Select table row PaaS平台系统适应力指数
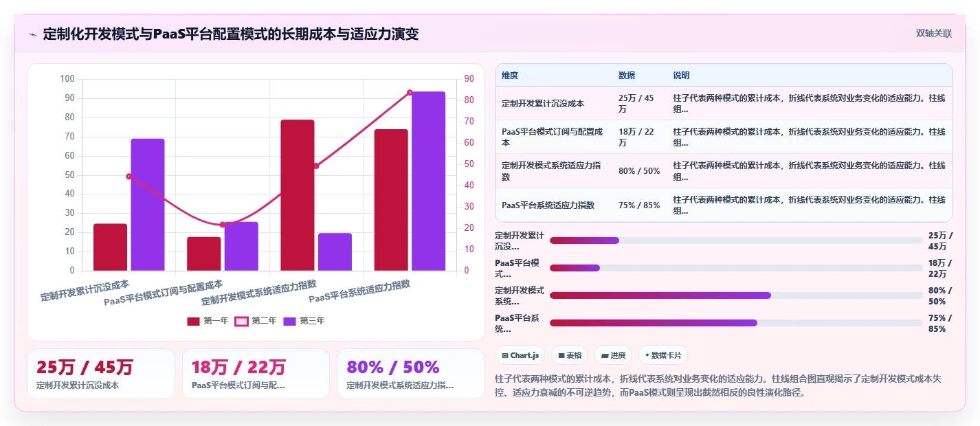Screen dimensions: 980x426 724,205
